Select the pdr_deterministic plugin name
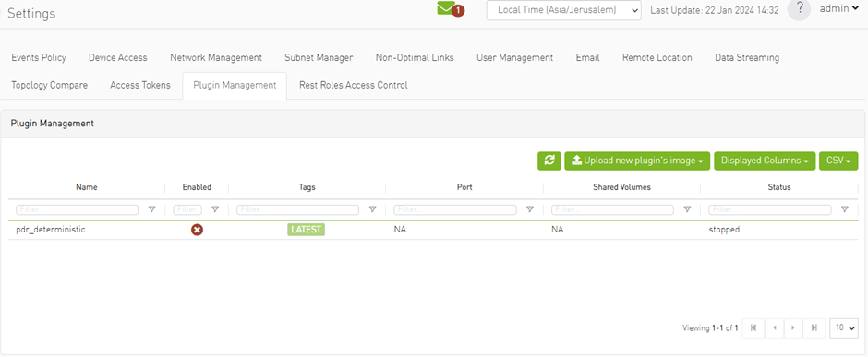The height and width of the screenshot is (357, 868). pos(51,230)
